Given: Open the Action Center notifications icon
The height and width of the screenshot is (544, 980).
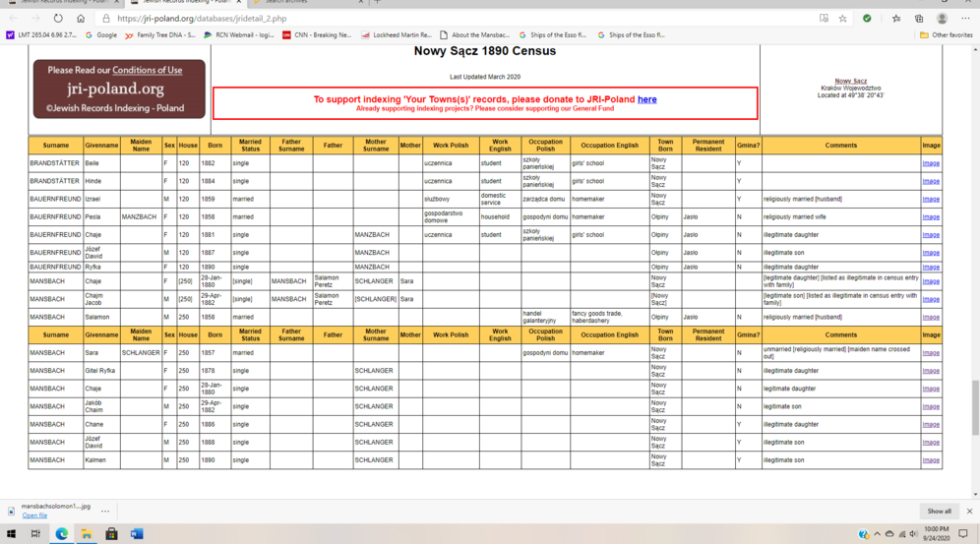Looking at the screenshot, I should coord(963,534).
